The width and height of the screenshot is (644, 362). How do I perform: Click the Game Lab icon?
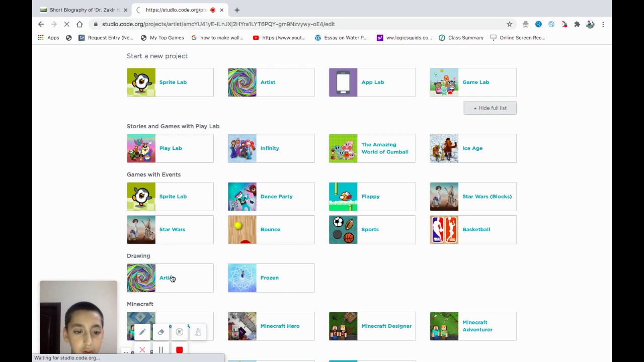(444, 82)
